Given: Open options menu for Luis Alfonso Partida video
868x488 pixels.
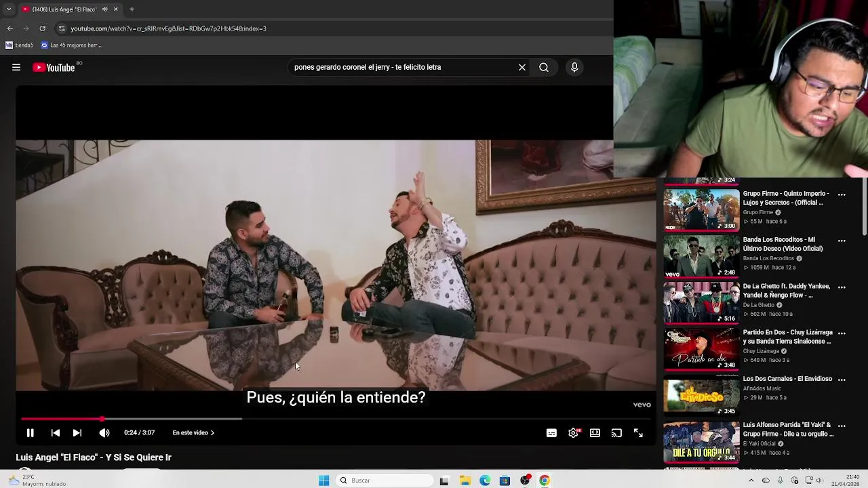Looking at the screenshot, I should 842,426.
